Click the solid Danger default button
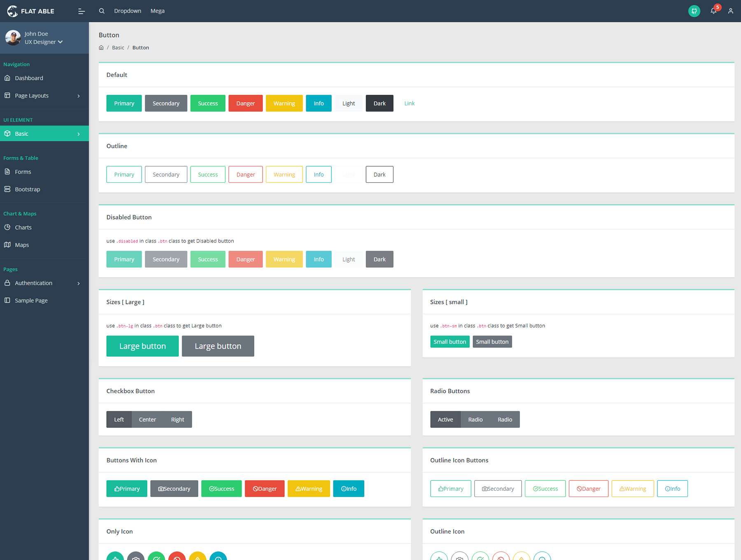 tap(245, 103)
